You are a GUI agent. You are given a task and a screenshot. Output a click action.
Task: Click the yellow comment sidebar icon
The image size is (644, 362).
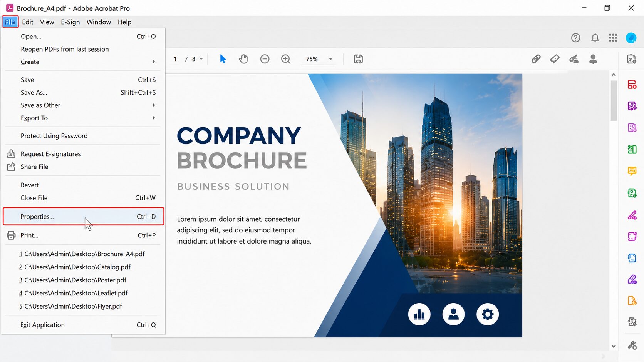(632, 171)
